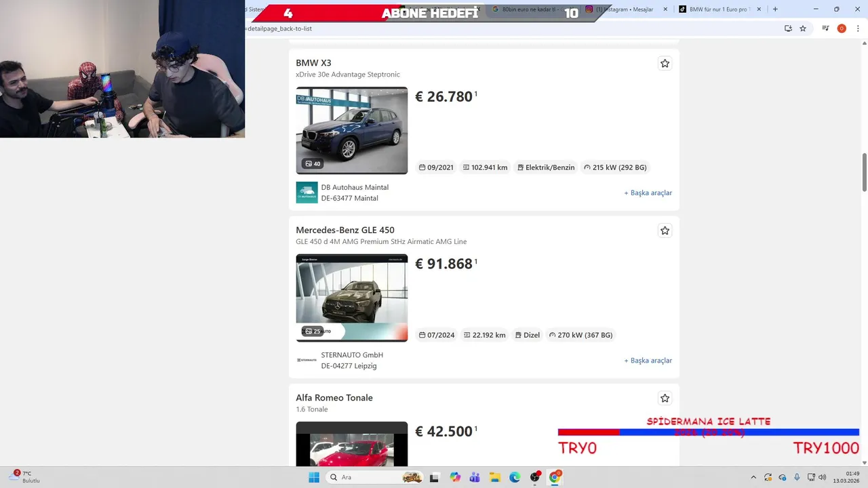
Task: Open Task View on the taskbar
Action: 435,477
